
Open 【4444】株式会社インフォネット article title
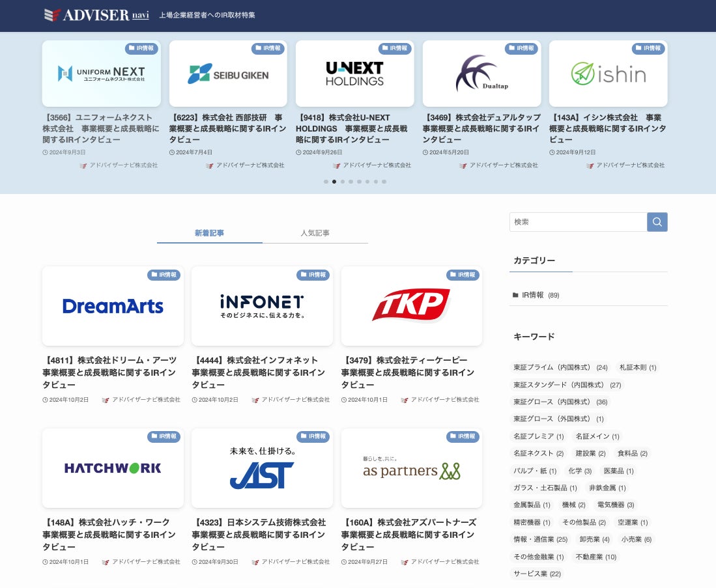(x=259, y=372)
